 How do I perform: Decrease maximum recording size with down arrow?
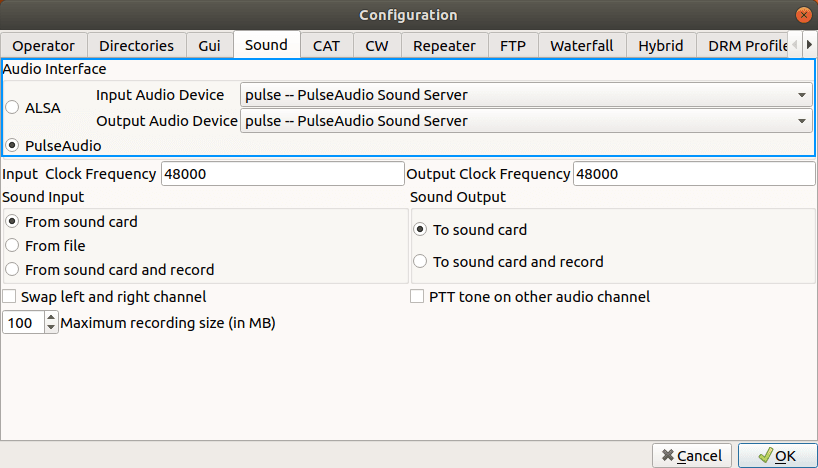[51, 328]
